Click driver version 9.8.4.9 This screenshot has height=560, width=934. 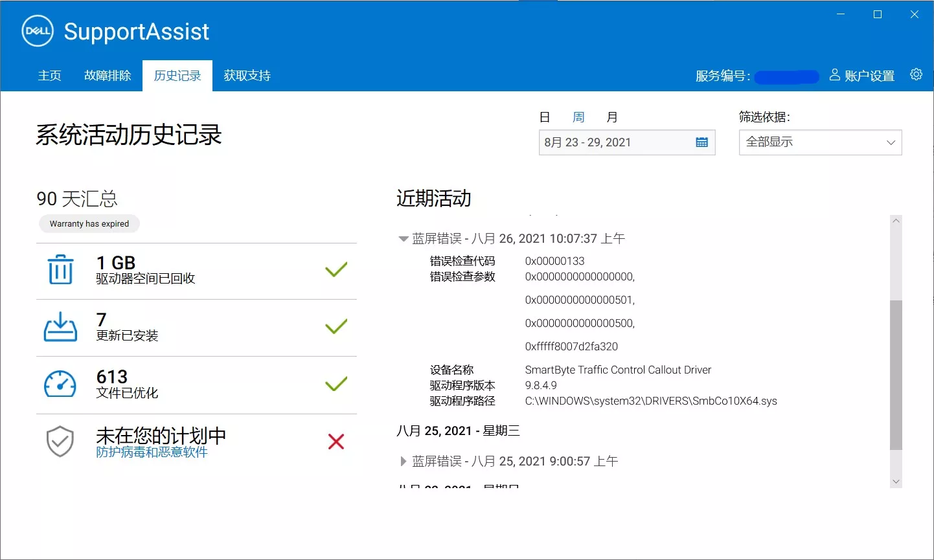point(541,385)
